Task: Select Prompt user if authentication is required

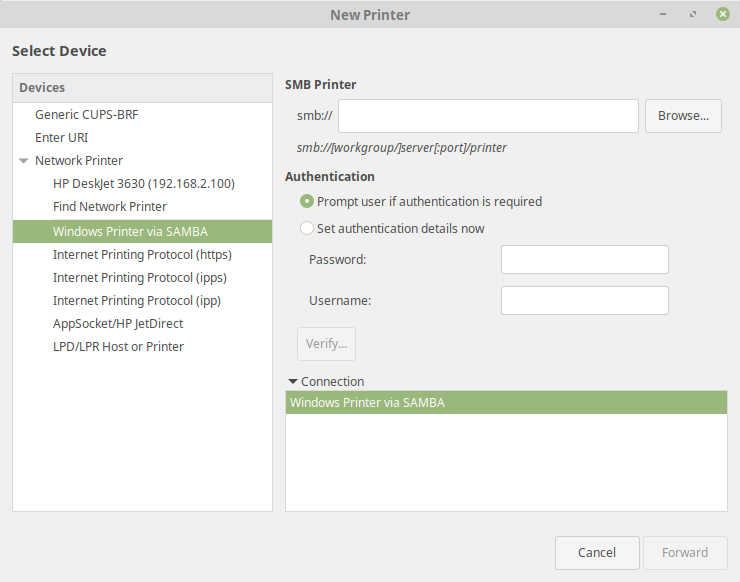Action: [308, 202]
